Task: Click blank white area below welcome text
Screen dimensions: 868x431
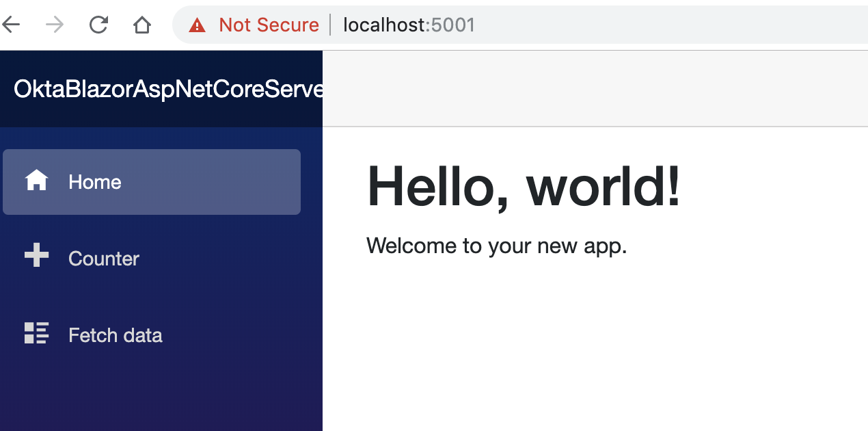Action: pos(595,342)
